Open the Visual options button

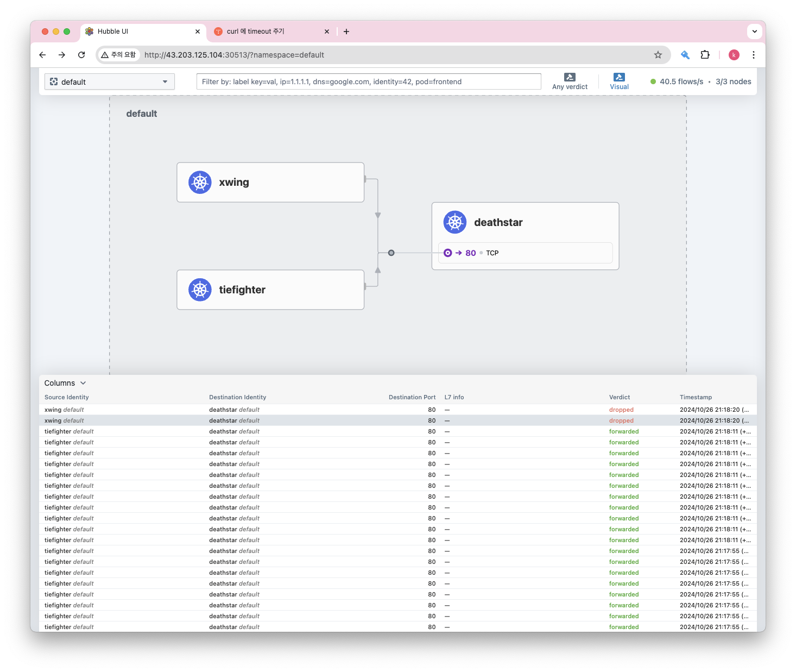tap(619, 81)
